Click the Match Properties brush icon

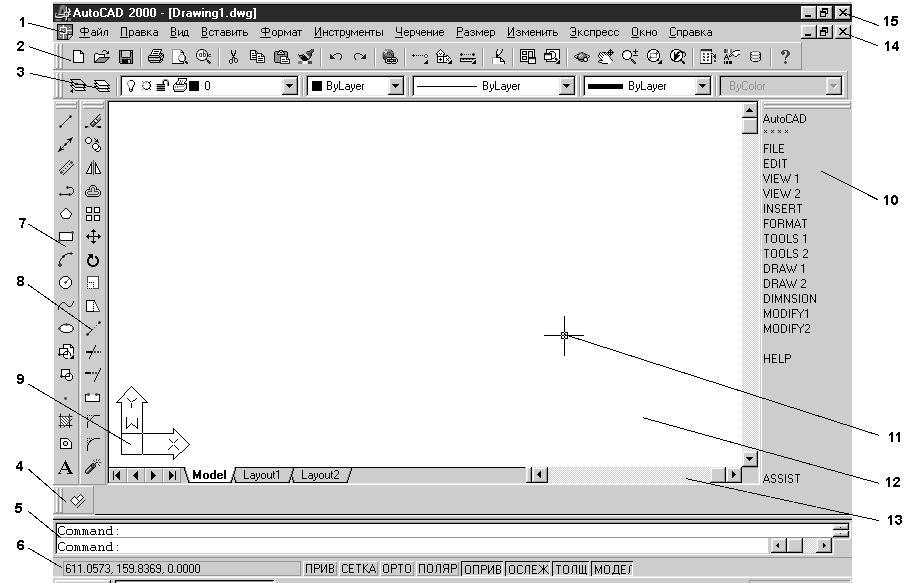pos(306,57)
